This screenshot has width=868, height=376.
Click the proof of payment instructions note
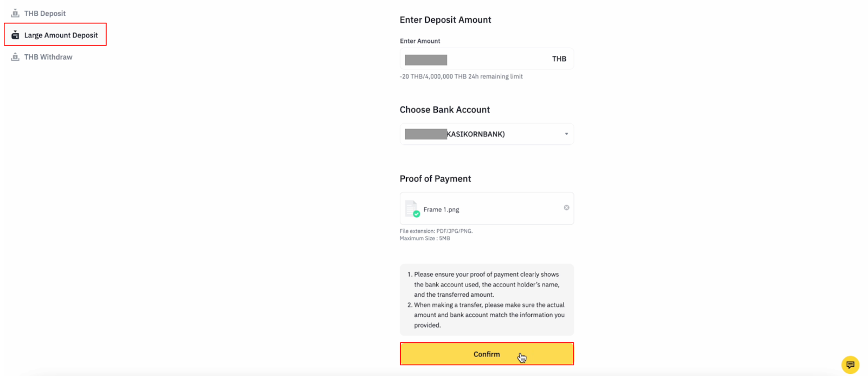pos(486,299)
